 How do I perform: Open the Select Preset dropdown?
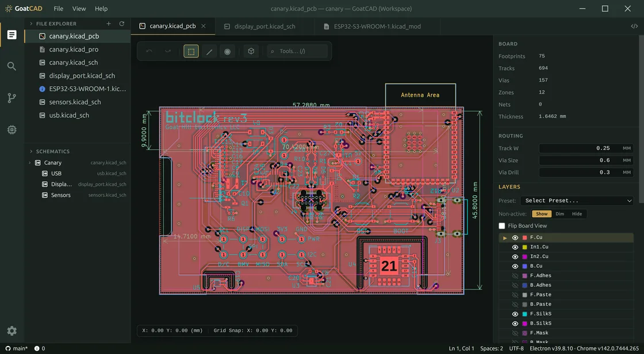point(577,201)
